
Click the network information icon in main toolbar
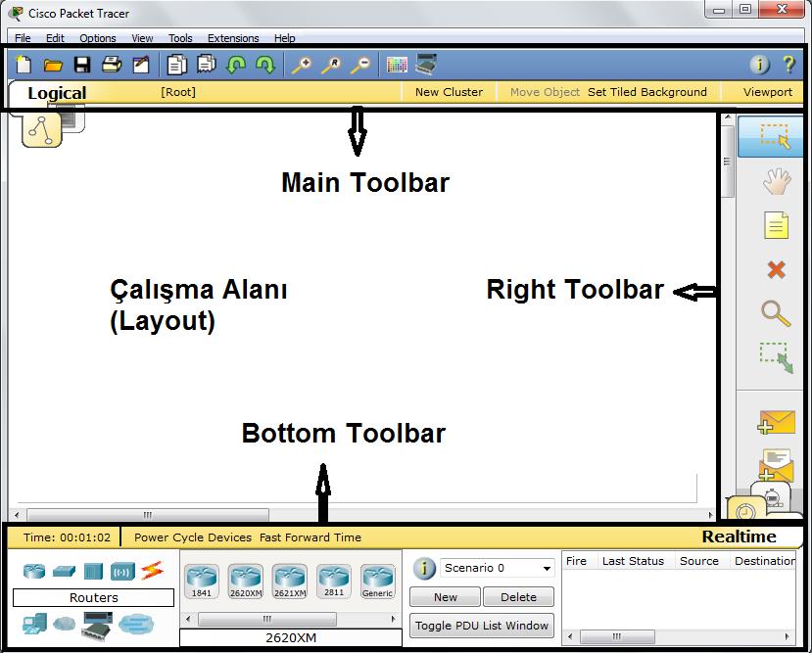point(760,65)
